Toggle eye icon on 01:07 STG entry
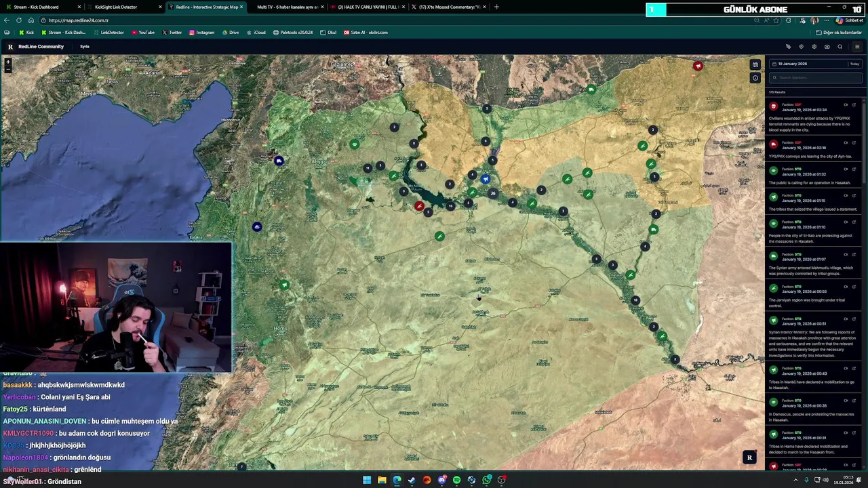 pos(846,255)
